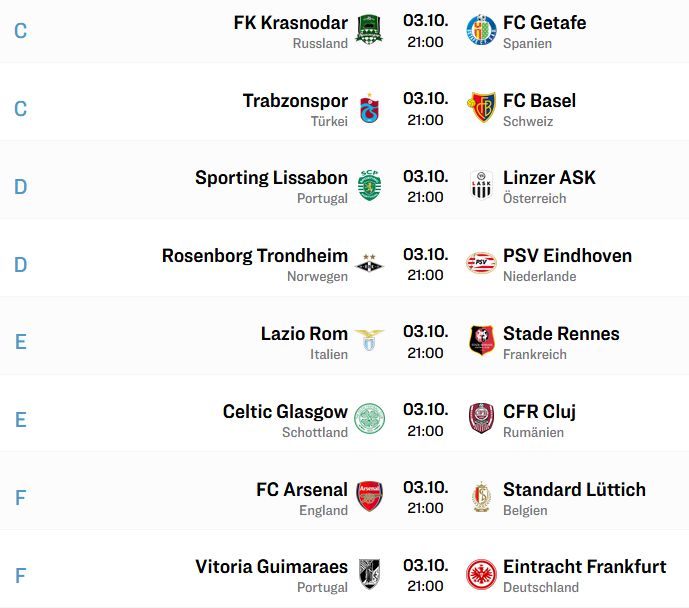Screen dimensions: 689x608
Task: Click the FC Basel crest
Action: (x=481, y=107)
